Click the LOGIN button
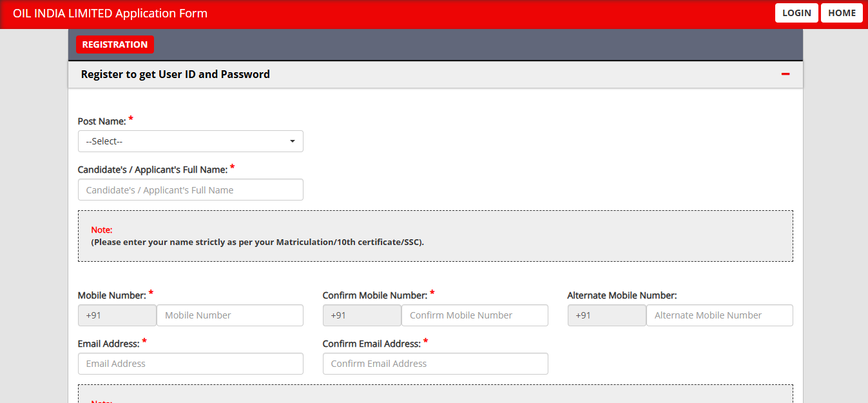This screenshot has height=403, width=868. [796, 13]
